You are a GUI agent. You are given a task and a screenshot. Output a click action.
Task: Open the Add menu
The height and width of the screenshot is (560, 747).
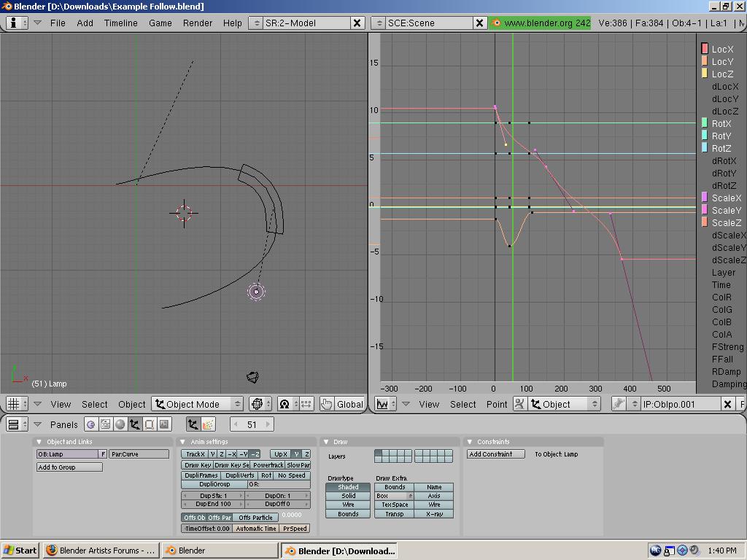pyautogui.click(x=85, y=23)
